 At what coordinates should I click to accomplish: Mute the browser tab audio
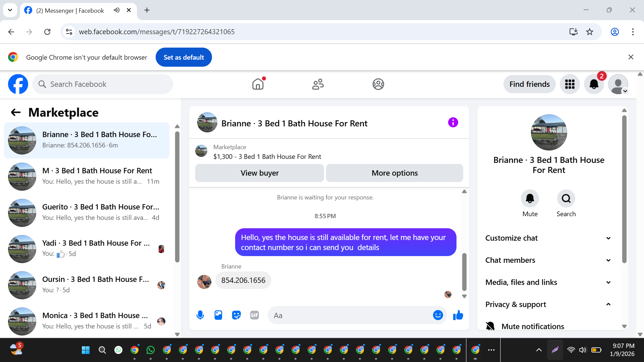pos(116,10)
